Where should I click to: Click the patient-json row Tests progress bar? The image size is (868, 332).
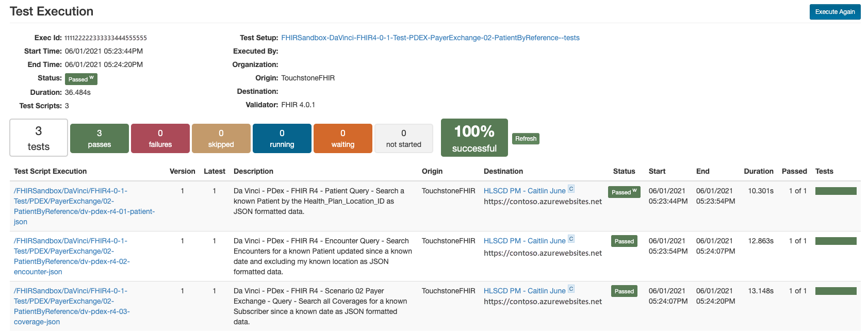pos(836,191)
